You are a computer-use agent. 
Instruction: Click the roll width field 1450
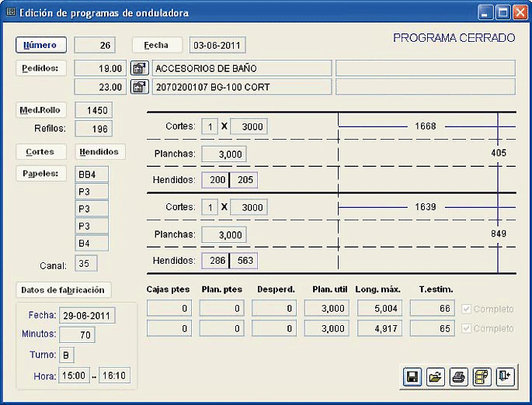coord(93,110)
